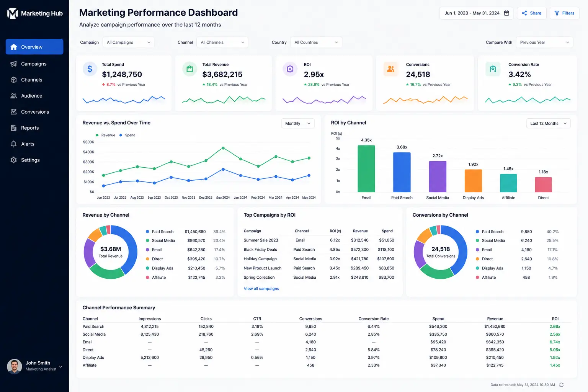
Task: Open Audience in the sidebar
Action: [34, 96]
